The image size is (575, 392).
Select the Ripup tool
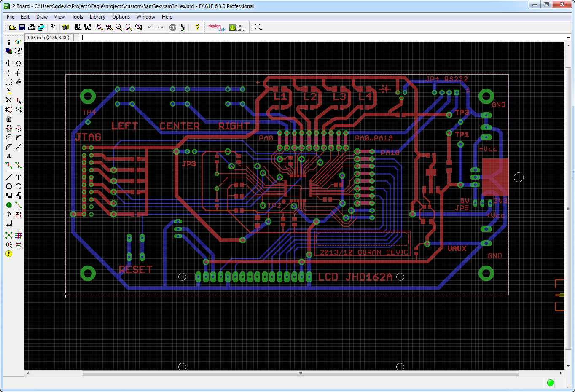[19, 165]
